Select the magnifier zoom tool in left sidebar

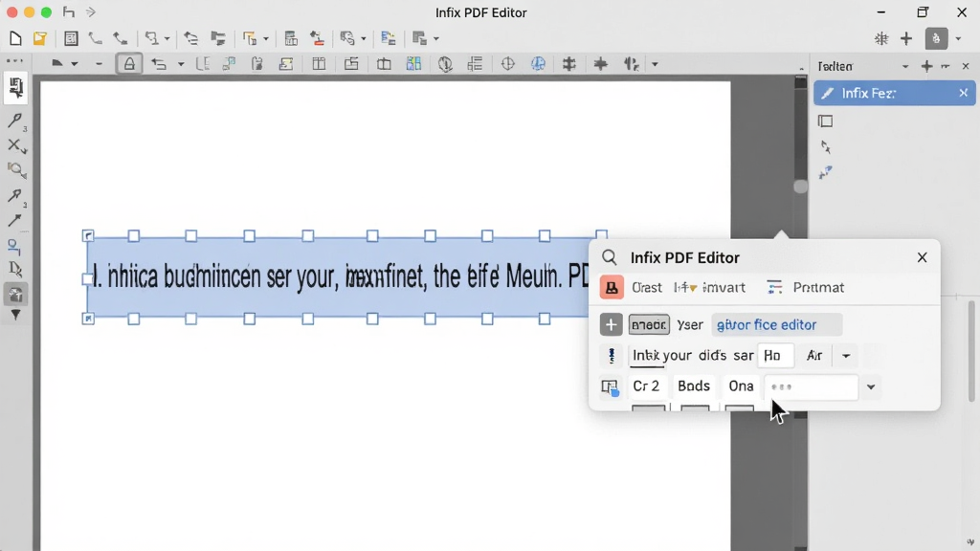(16, 170)
